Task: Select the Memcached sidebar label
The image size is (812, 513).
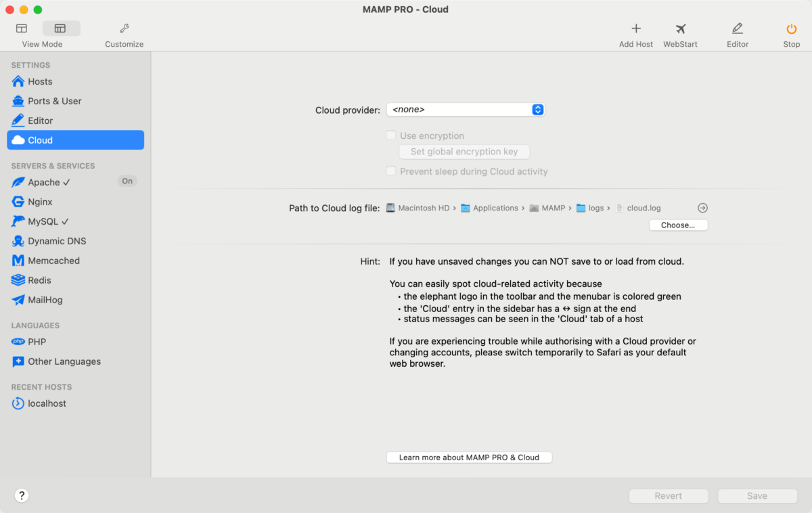Action: (x=54, y=261)
